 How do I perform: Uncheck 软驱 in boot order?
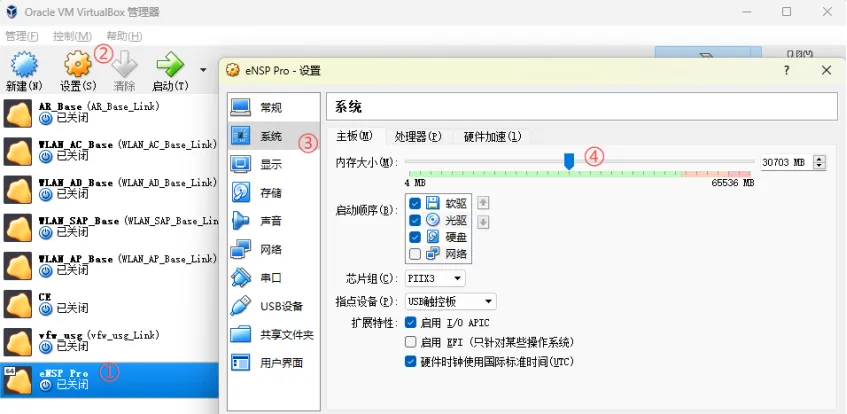[x=415, y=204]
